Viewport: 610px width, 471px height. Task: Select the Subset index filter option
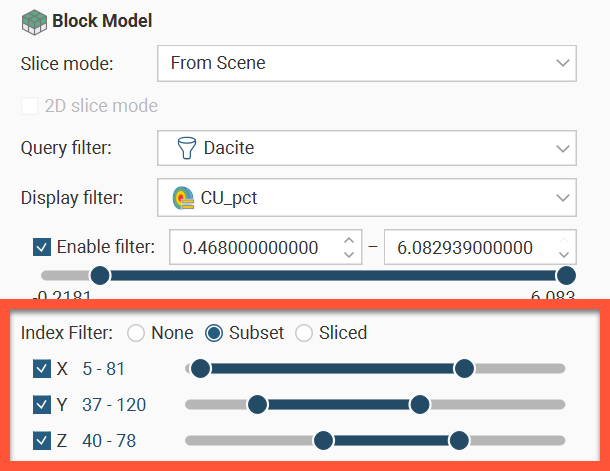point(215,333)
